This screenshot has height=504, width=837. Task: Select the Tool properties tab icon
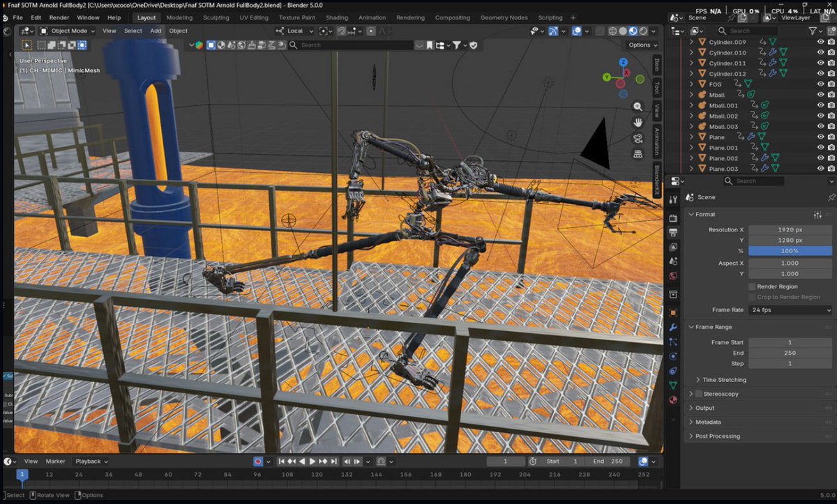click(673, 199)
